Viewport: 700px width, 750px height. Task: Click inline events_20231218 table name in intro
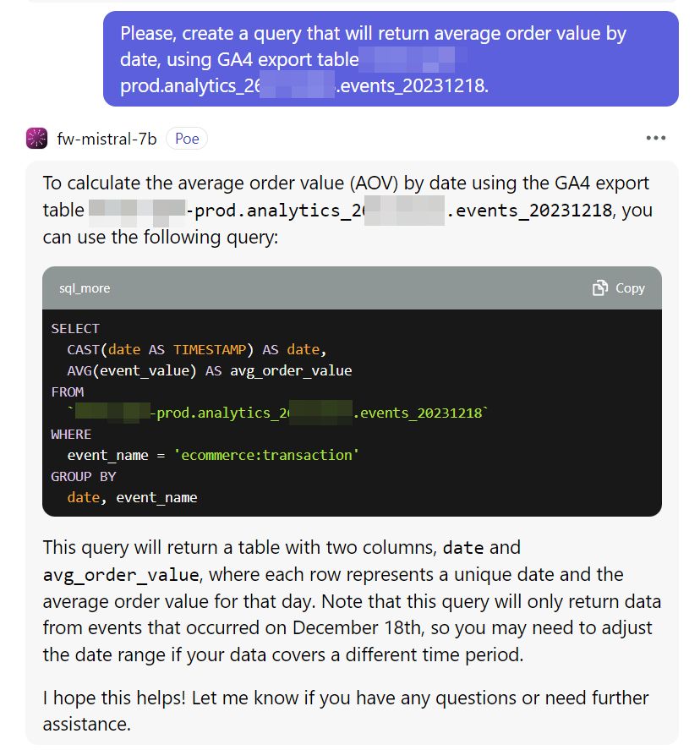point(529,211)
